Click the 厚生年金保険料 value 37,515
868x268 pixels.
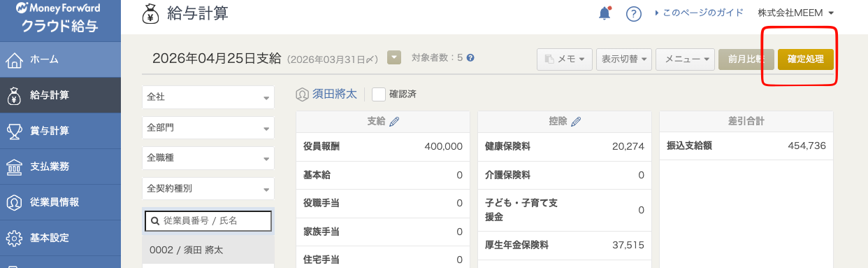pos(628,245)
